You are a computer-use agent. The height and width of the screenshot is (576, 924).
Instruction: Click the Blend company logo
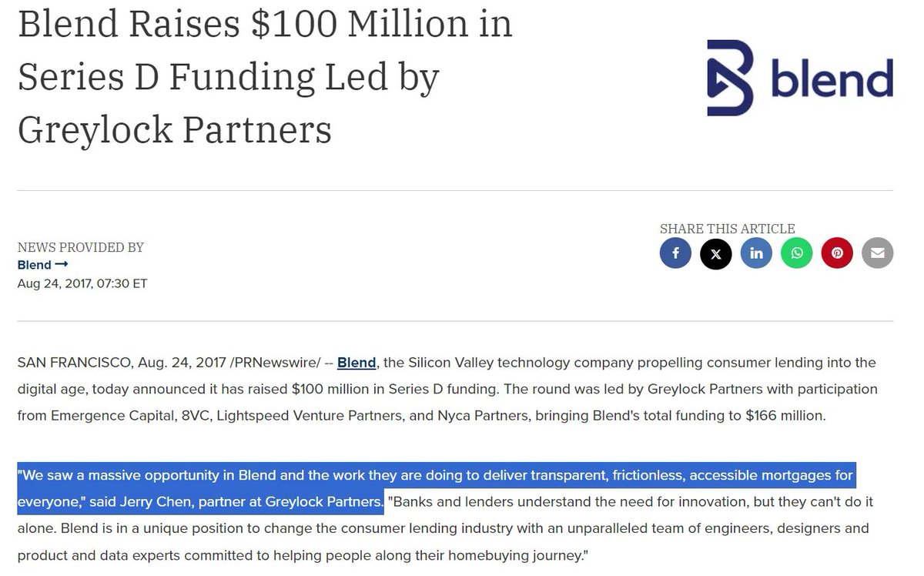(799, 78)
